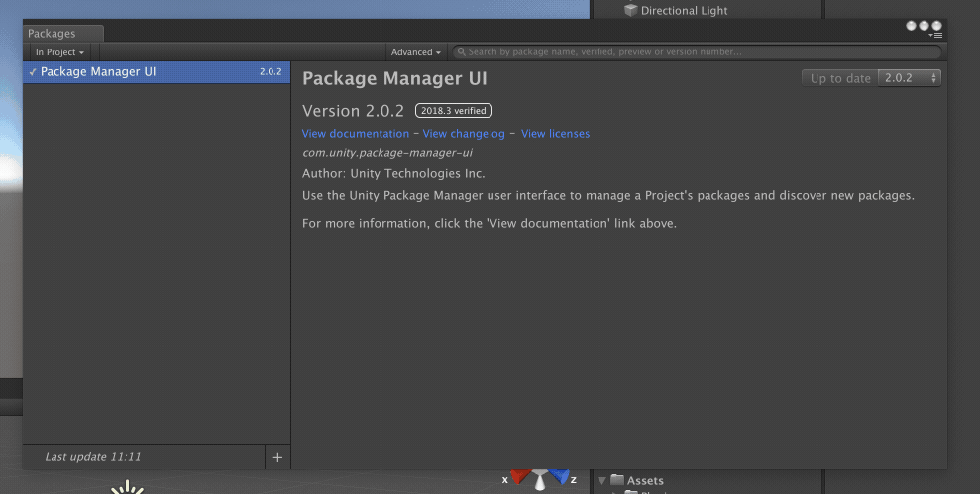Image resolution: width=980 pixels, height=494 pixels.
Task: Open the View documentation link
Action: click(356, 133)
